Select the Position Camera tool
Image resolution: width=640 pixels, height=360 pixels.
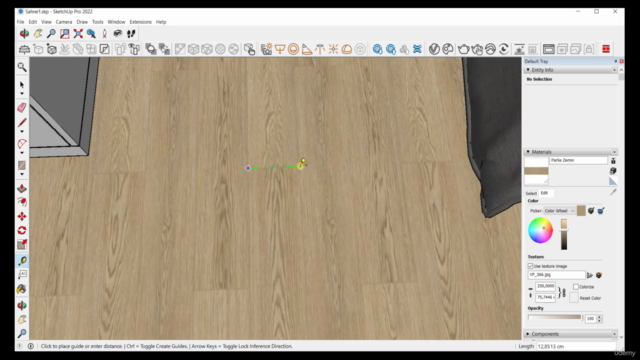104,33
